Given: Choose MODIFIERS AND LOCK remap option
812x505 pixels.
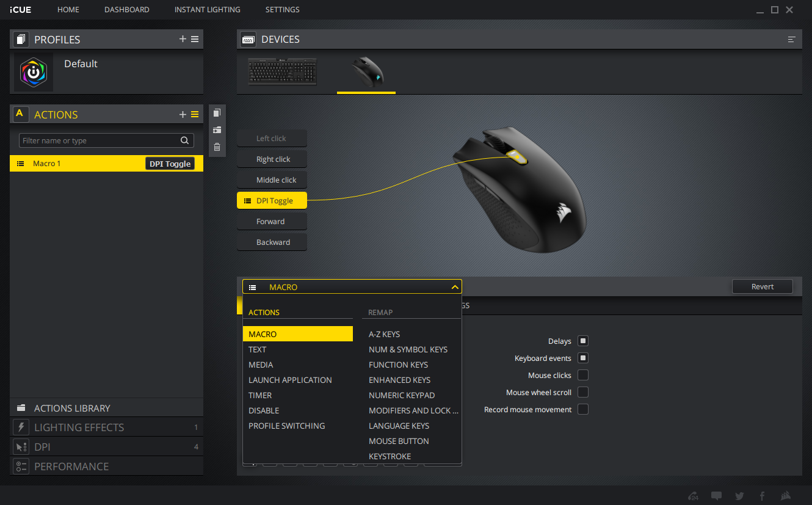Looking at the screenshot, I should pyautogui.click(x=413, y=410).
